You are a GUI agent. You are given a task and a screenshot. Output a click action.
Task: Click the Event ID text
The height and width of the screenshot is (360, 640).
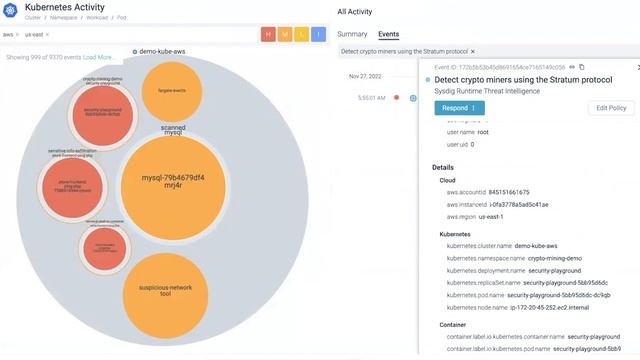pyautogui.click(x=500, y=67)
